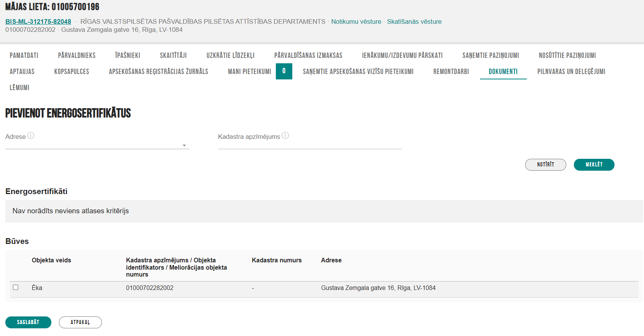Go to the Īpašnieki tab

click(x=128, y=55)
